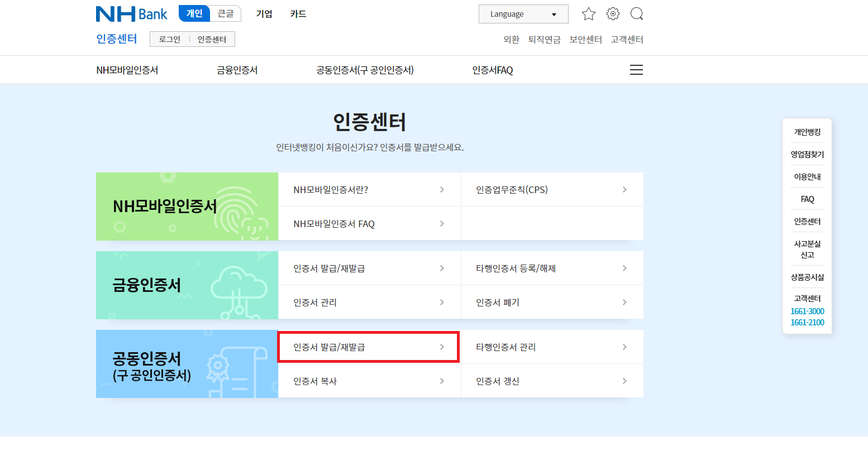Click the 금융인증서 teal card
Viewport: 868px width, 456px height.
tap(187, 285)
